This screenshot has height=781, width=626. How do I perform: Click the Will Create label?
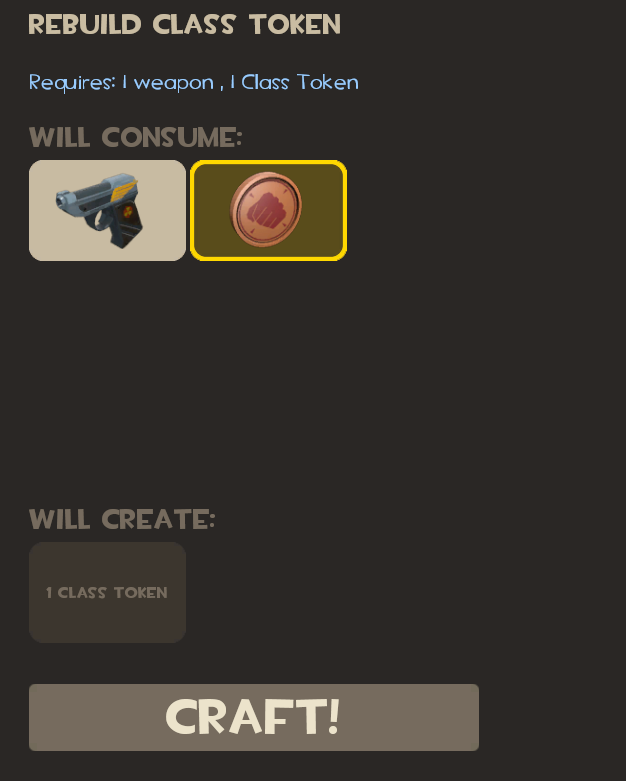pos(122,520)
